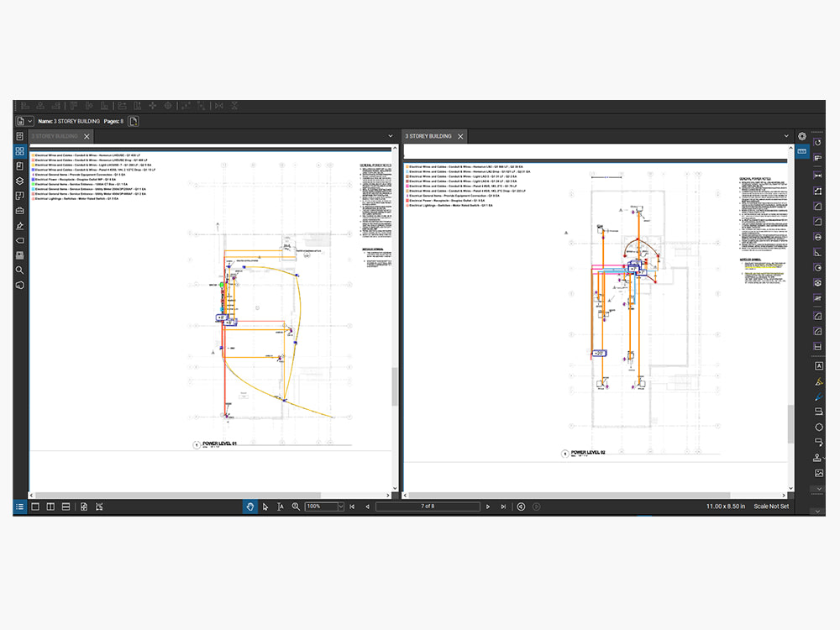Select the blue Pen tool
The height and width of the screenshot is (630, 840).
818,397
